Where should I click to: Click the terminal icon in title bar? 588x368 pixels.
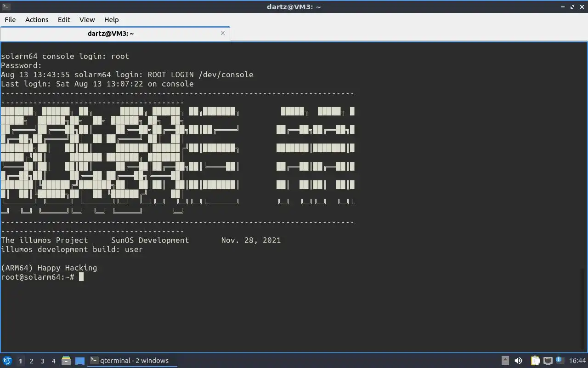coord(6,6)
